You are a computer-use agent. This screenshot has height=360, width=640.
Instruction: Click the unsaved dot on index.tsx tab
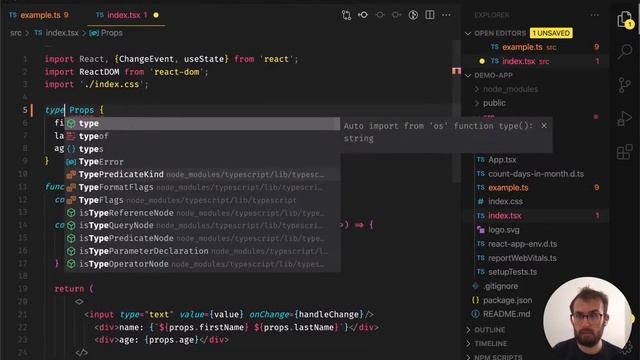156,15
